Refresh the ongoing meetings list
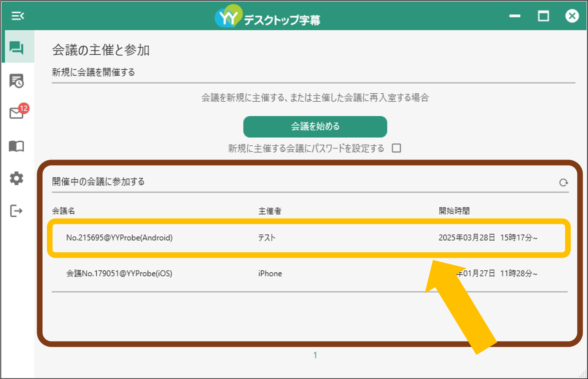The width and height of the screenshot is (588, 379). point(563,183)
